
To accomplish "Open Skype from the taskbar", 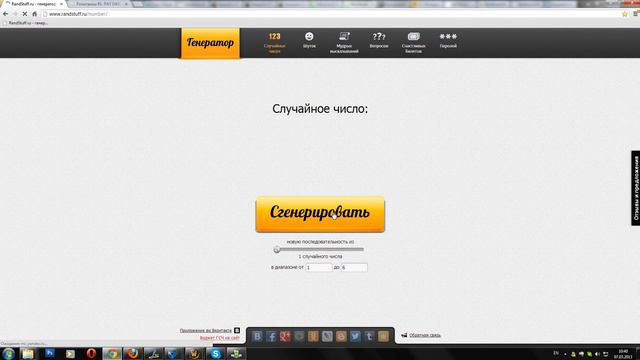I will [216, 353].
